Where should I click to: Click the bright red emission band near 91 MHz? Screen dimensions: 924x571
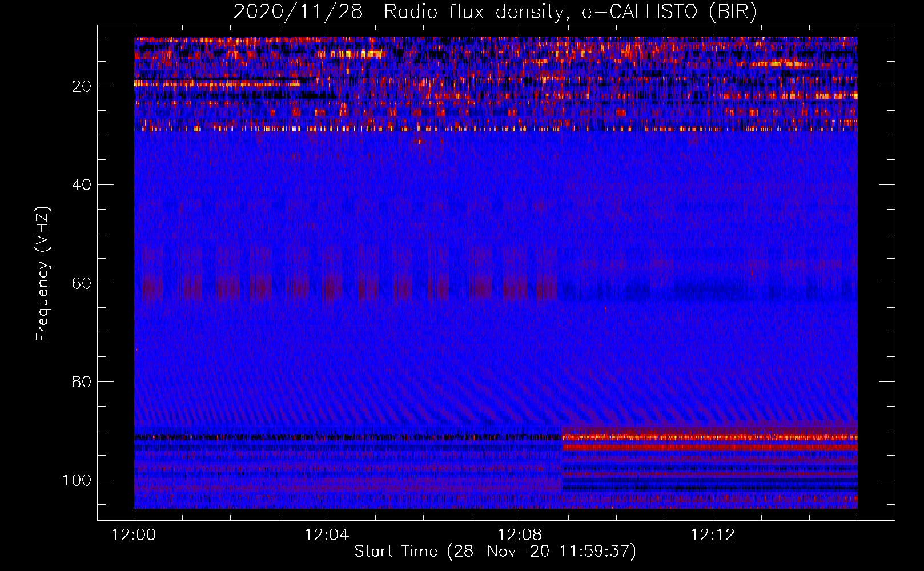click(710, 437)
